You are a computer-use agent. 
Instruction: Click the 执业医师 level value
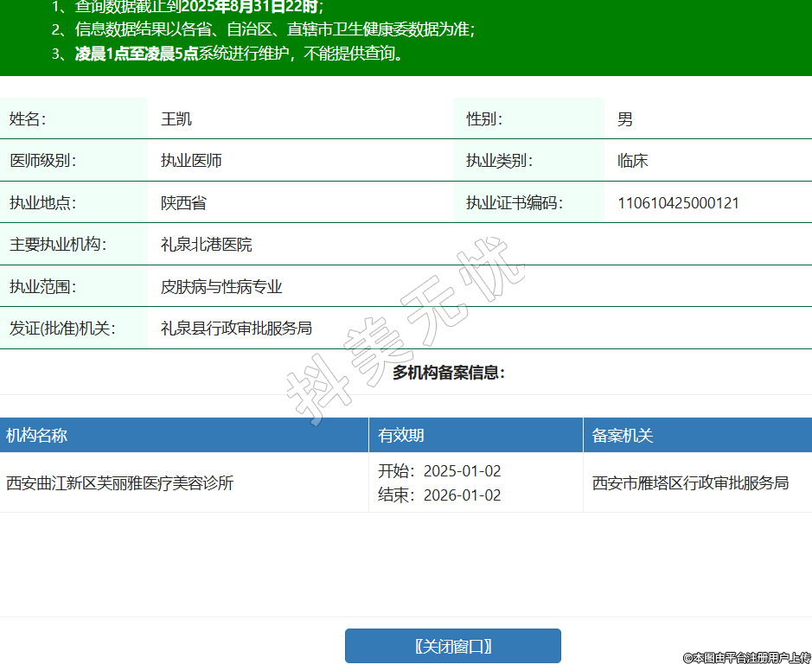pyautogui.click(x=191, y=161)
